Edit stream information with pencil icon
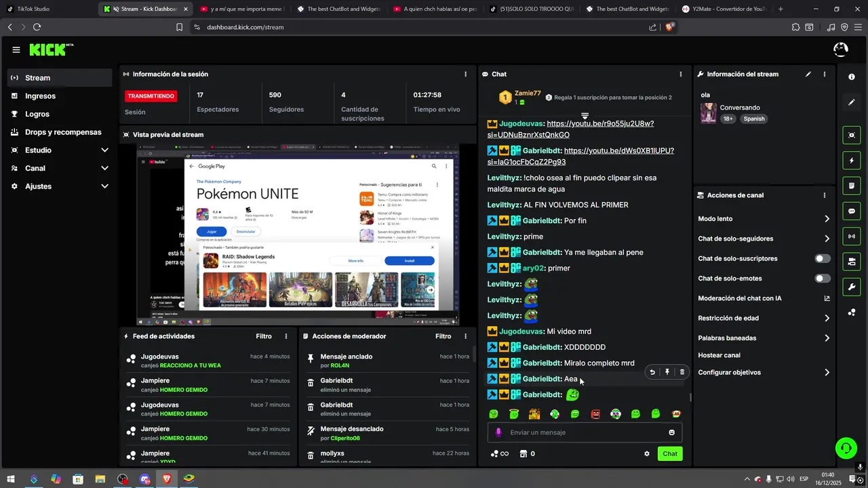 click(x=808, y=74)
